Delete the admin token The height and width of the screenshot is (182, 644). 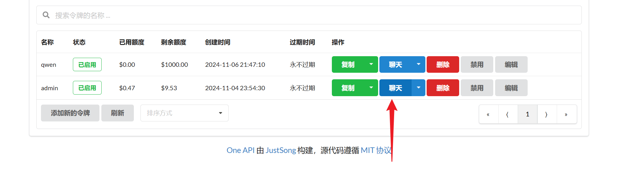click(x=443, y=88)
